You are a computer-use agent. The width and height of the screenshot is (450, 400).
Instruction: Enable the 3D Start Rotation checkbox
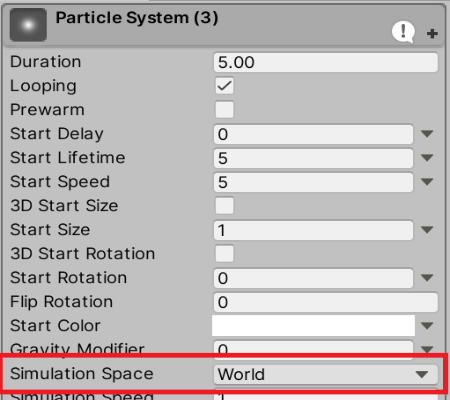[224, 253]
